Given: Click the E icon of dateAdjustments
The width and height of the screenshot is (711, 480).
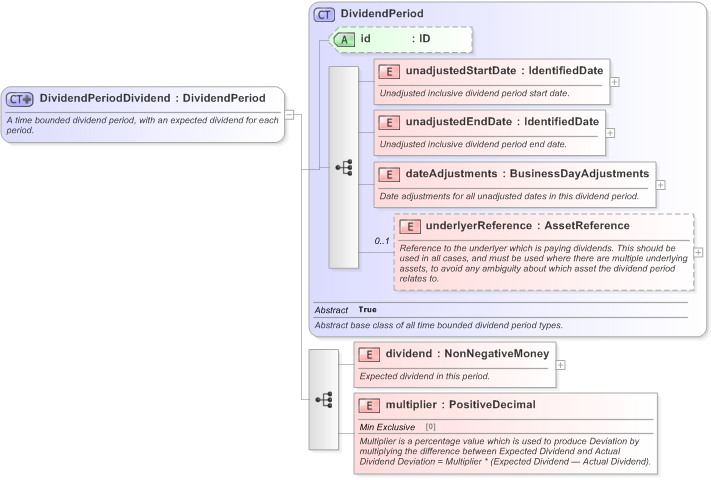Looking at the screenshot, I should pyautogui.click(x=389, y=175).
